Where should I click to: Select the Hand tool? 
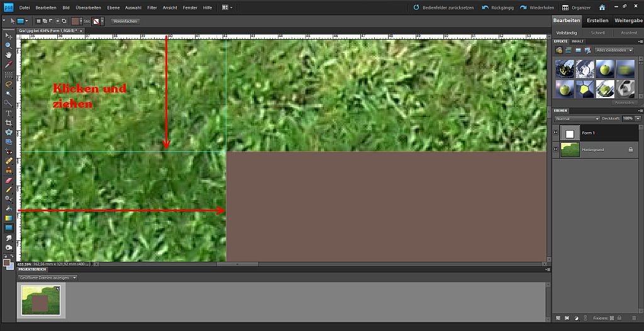coord(8,55)
